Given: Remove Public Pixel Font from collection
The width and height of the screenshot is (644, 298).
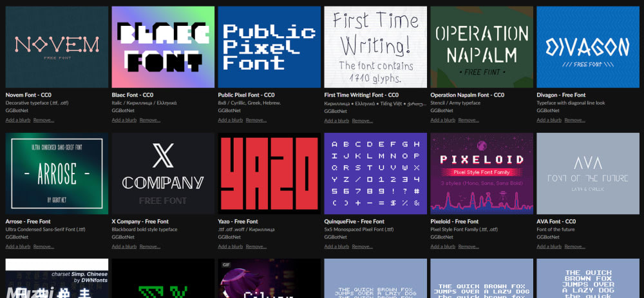Looking at the screenshot, I should click(x=256, y=120).
